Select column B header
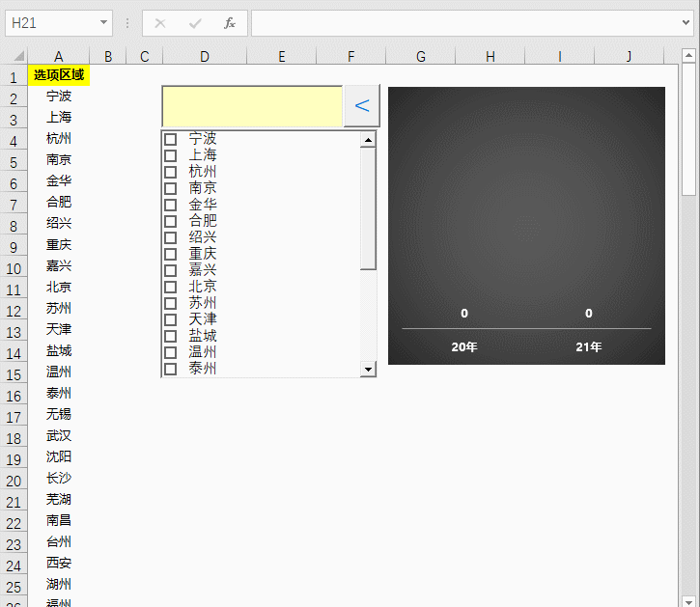700x607 pixels. [x=108, y=56]
